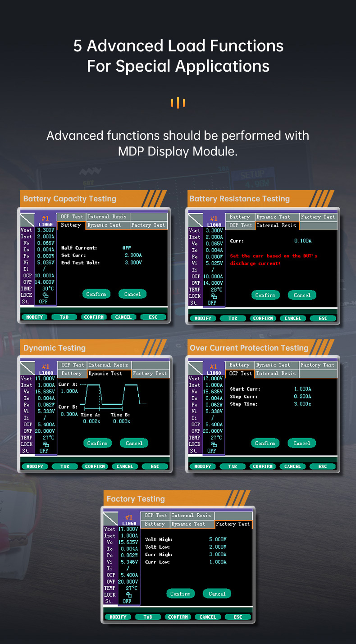356x644 pixels.
Task: Click lock icon in Battery Resistance Testing screen
Action: 213,296
